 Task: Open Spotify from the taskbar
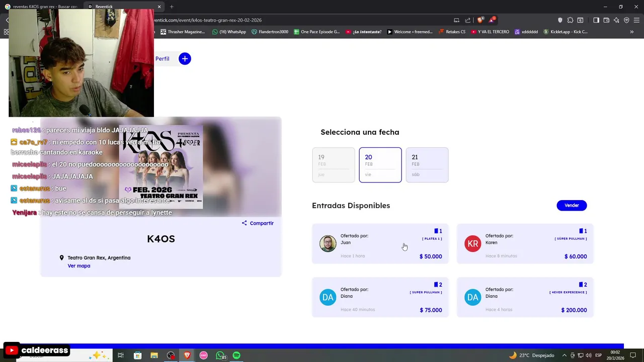click(236, 355)
